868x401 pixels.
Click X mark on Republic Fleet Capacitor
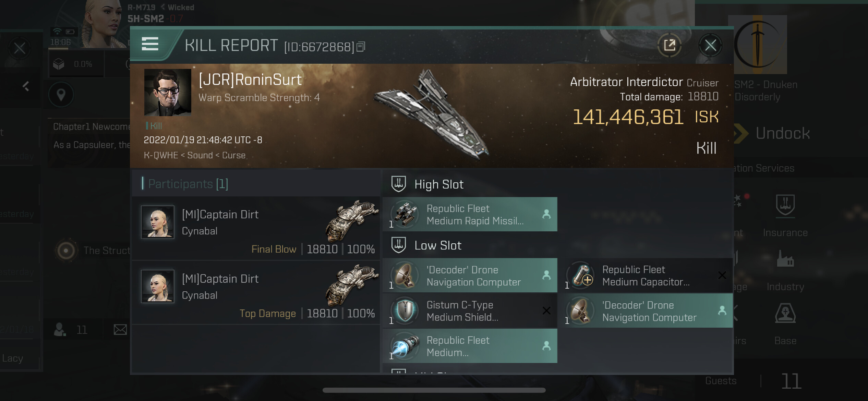[x=722, y=275]
